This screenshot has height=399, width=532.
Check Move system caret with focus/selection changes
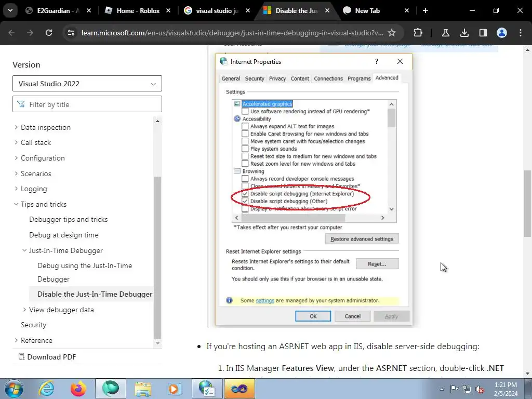tap(245, 141)
